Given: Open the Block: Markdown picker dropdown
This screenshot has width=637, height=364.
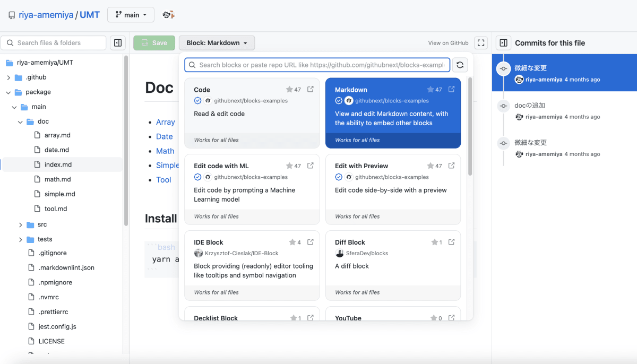Looking at the screenshot, I should pos(217,43).
